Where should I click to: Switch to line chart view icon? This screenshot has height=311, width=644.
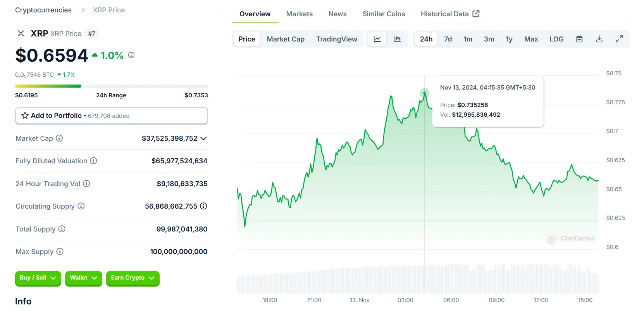[377, 39]
